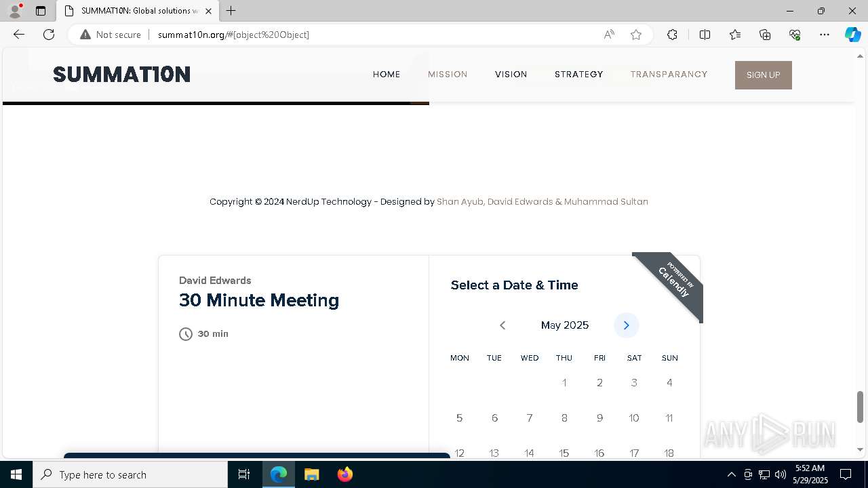Go to previous month in calendar
The width and height of the screenshot is (868, 488).
tap(502, 325)
